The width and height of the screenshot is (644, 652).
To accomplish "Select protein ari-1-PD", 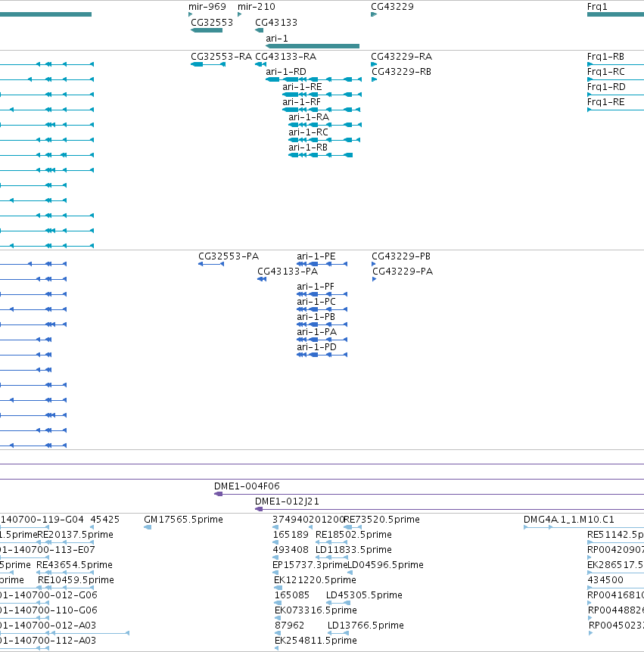I will (322, 355).
